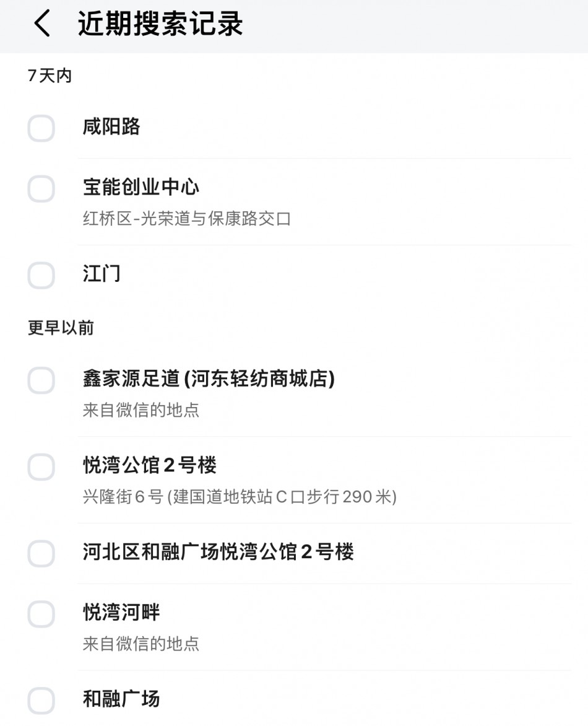
Task: Open the 宝能创业中心 search result
Action: click(141, 187)
